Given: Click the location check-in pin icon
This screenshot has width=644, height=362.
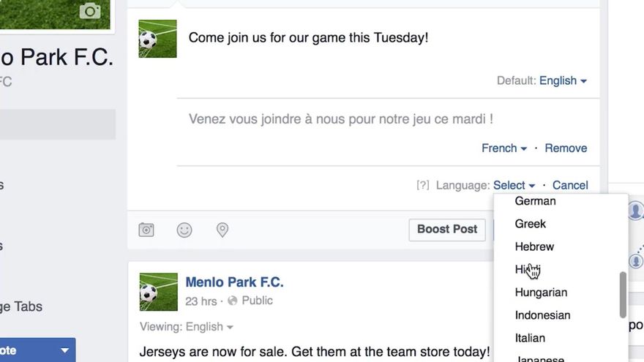Looking at the screenshot, I should [222, 230].
